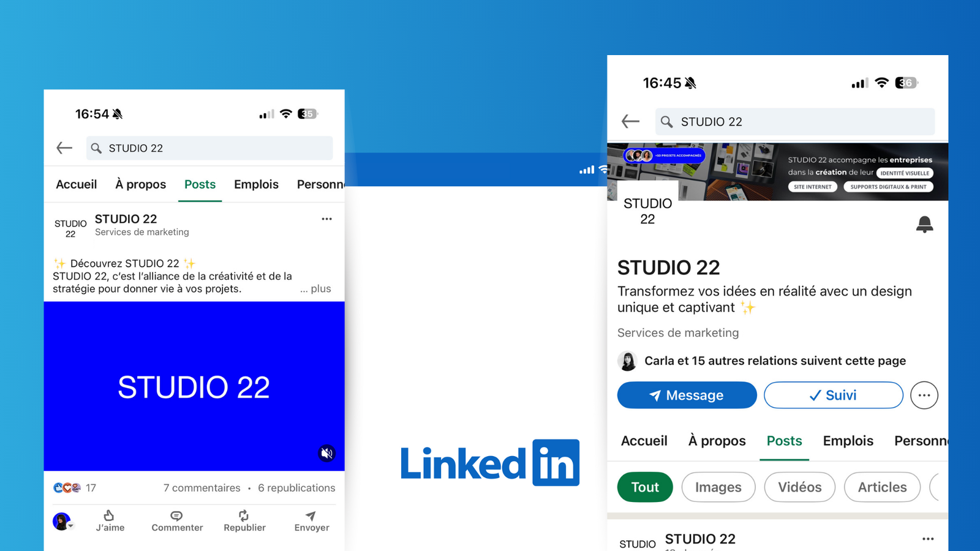Open three-dot menu on right phone's bottom post
The image size is (980, 551).
(928, 539)
